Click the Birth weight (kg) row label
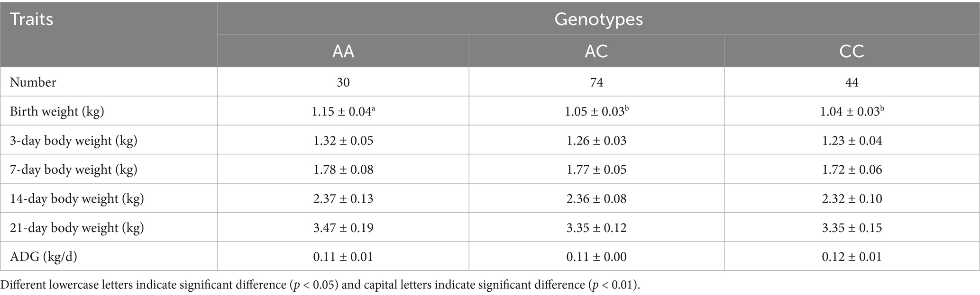 click(x=57, y=111)
